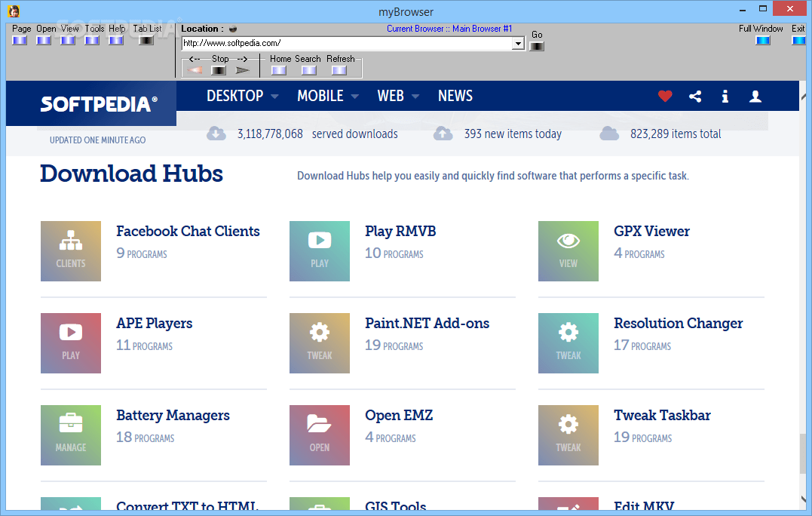Open the Tab List button
Viewport: 812px width, 516px height.
(146, 41)
